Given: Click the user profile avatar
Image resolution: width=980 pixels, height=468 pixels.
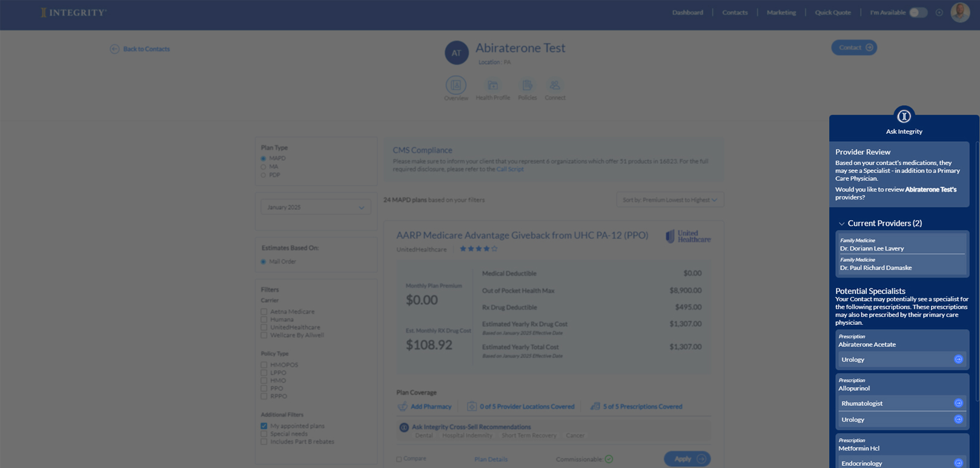Looking at the screenshot, I should [x=960, y=12].
